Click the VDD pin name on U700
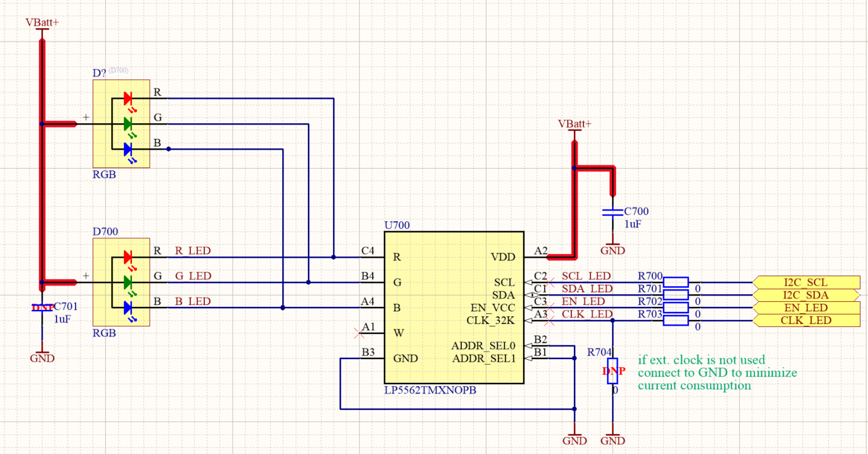The height and width of the screenshot is (454, 868). click(503, 257)
